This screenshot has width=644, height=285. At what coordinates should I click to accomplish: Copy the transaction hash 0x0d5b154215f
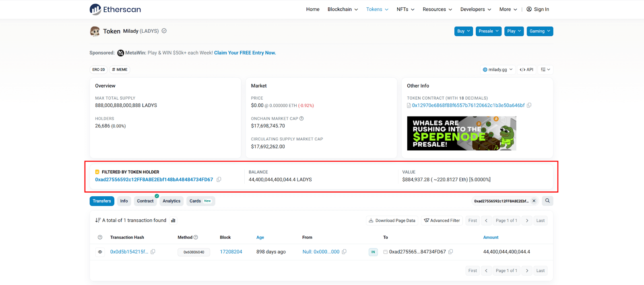(x=153, y=252)
